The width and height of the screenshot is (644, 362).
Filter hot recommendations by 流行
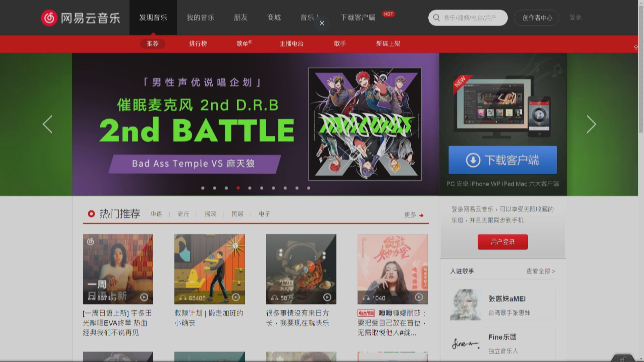tap(183, 214)
